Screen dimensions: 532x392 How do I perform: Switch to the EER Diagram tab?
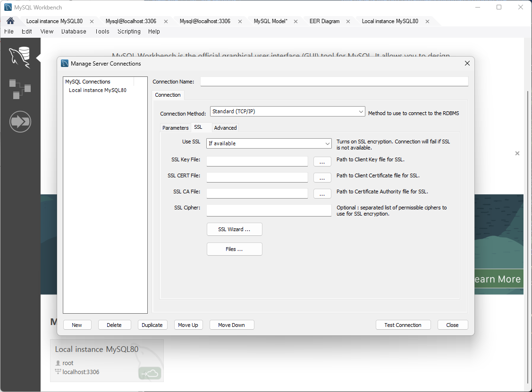coord(324,21)
